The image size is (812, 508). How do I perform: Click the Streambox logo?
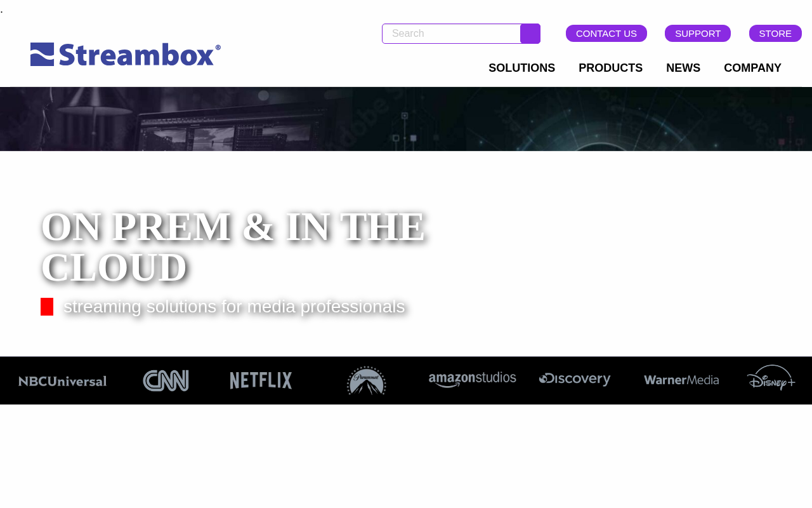[x=126, y=55]
